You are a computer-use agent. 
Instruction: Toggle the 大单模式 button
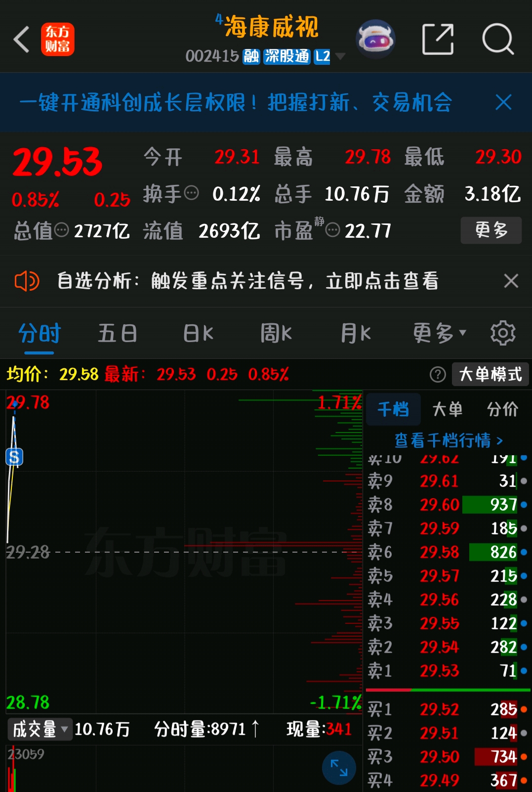pyautogui.click(x=491, y=374)
